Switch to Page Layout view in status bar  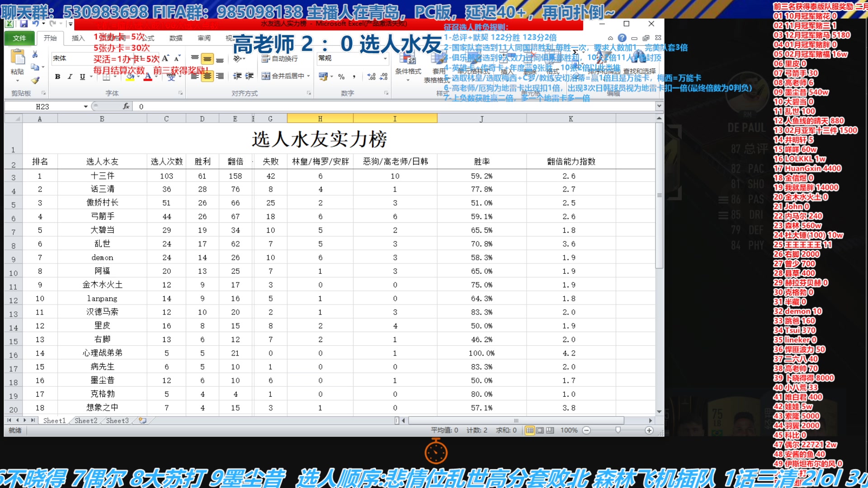[x=540, y=430]
